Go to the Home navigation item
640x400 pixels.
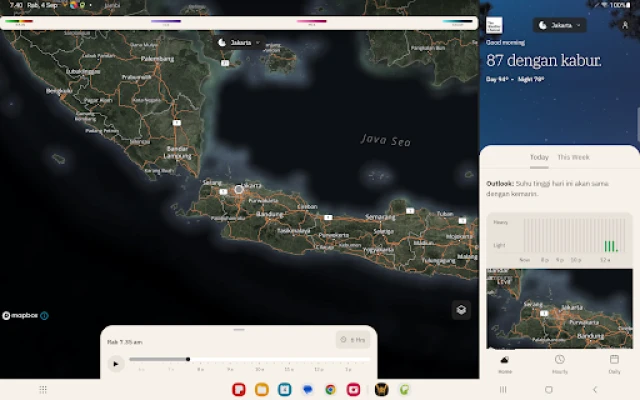(x=506, y=362)
